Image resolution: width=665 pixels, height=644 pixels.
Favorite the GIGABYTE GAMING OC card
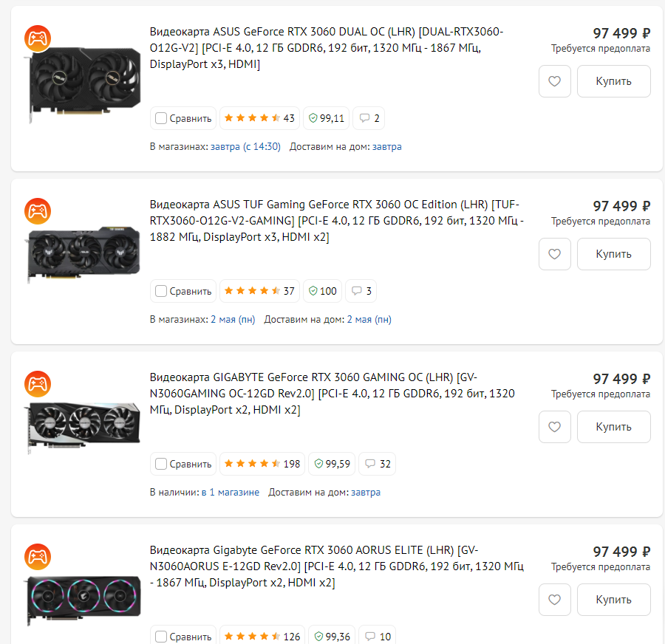point(555,427)
